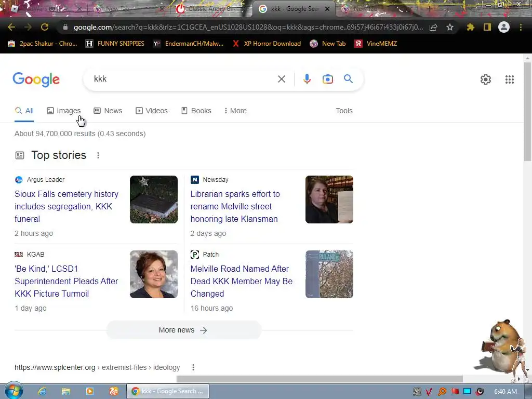Click the Newsday source label
This screenshot has width=532, height=399.
216,179
